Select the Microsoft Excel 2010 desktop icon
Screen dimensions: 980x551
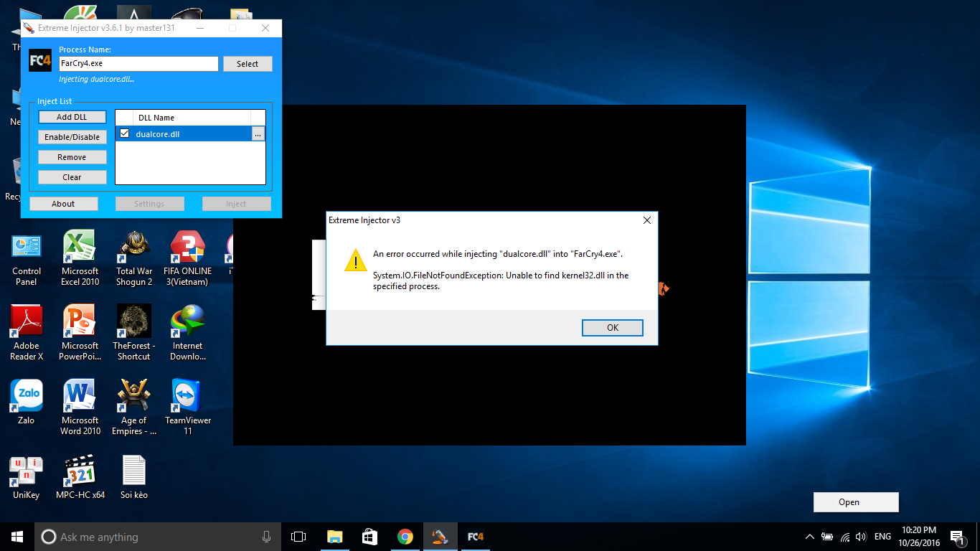tap(80, 258)
